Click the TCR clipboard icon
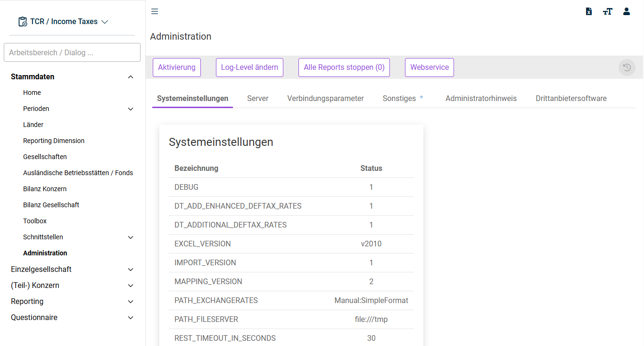The height and width of the screenshot is (346, 644). point(23,22)
